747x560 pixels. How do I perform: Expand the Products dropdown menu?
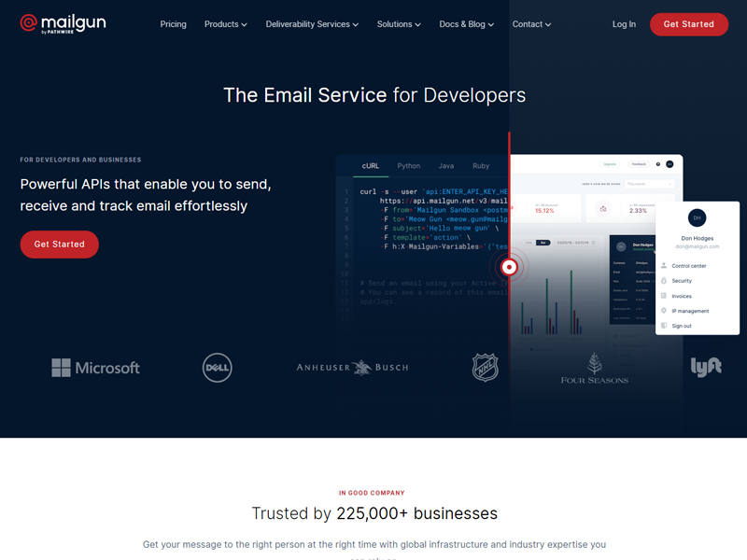pos(225,24)
